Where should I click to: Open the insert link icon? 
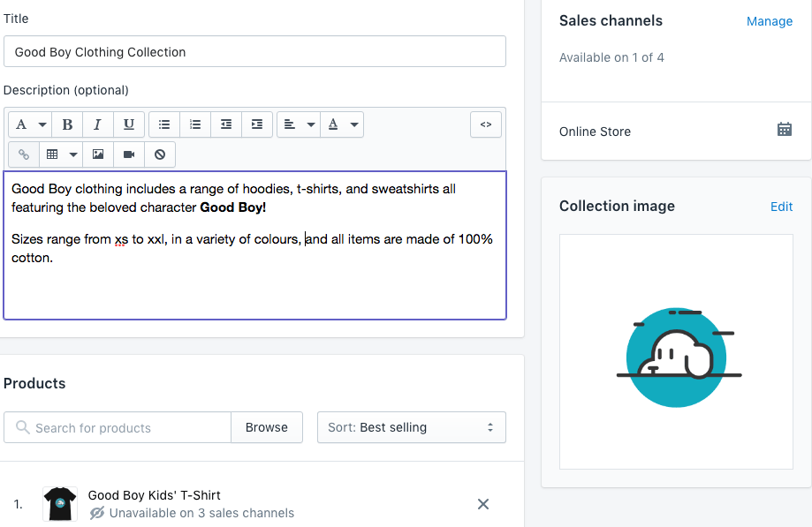pos(23,154)
